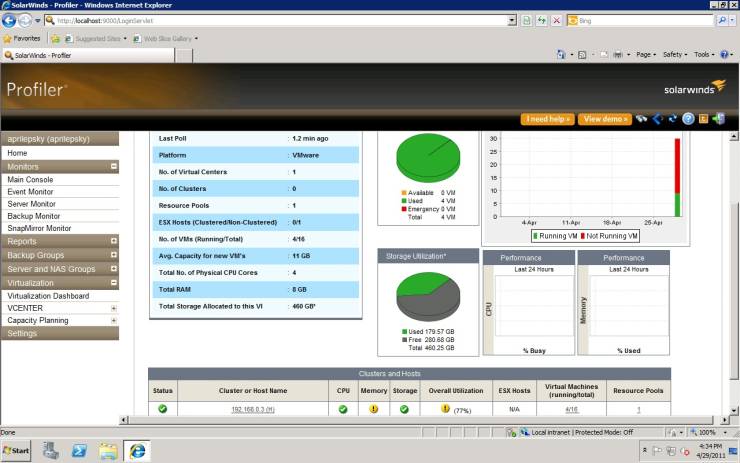The image size is (740, 463).
Task: Open the Web Slice Gallery link
Action: tap(165, 39)
